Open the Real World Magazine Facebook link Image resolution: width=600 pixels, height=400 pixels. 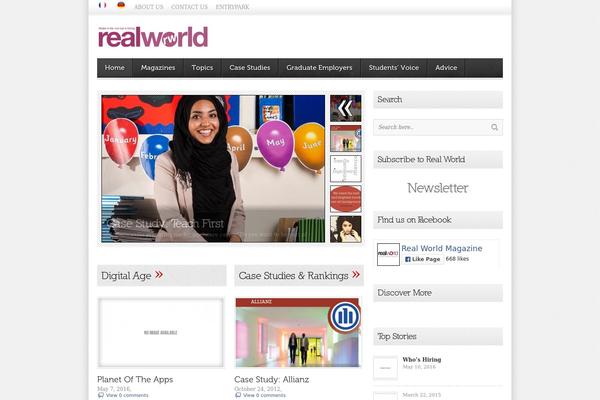[x=442, y=248]
